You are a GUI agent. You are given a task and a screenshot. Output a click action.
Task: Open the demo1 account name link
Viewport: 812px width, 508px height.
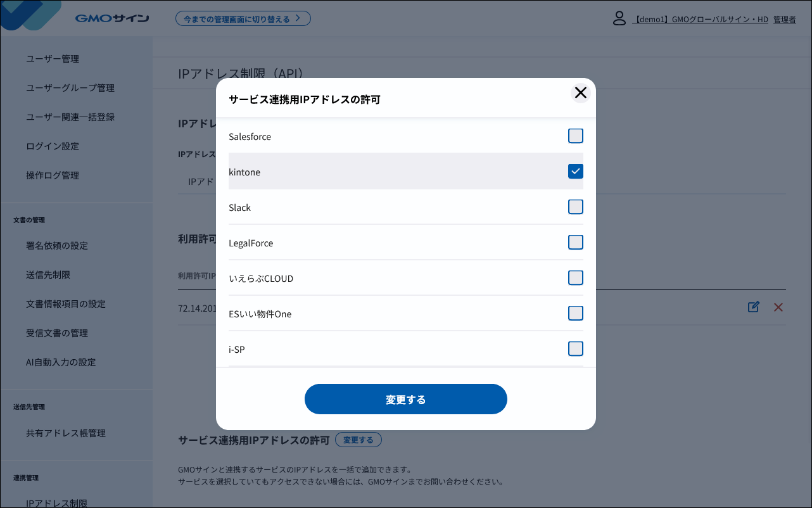pyautogui.click(x=701, y=20)
